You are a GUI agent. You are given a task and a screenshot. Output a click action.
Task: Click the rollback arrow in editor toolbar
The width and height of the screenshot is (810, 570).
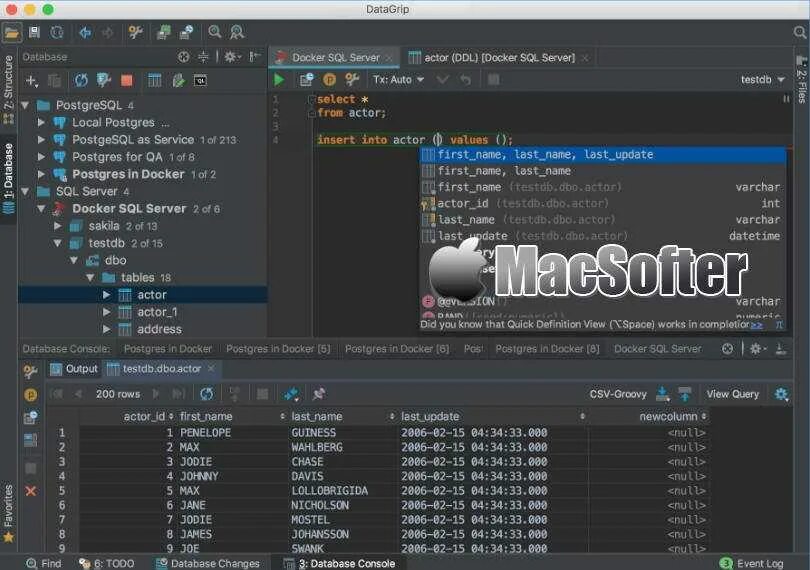pyautogui.click(x=465, y=80)
